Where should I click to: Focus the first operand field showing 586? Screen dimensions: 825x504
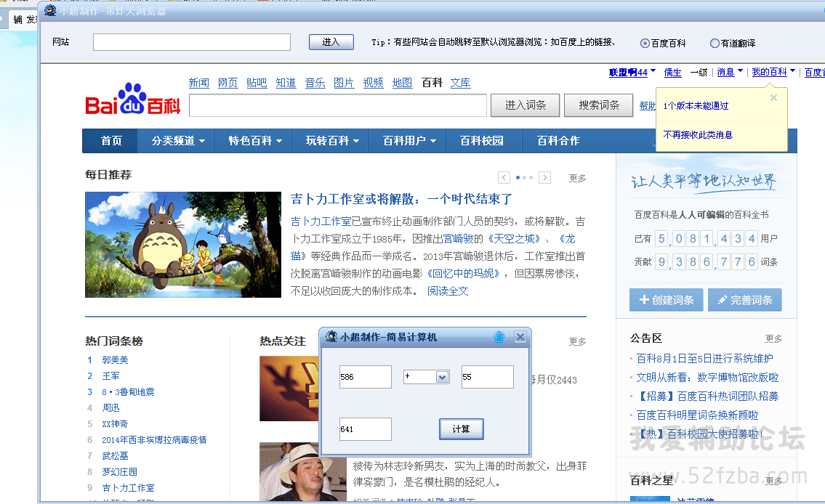coord(365,377)
